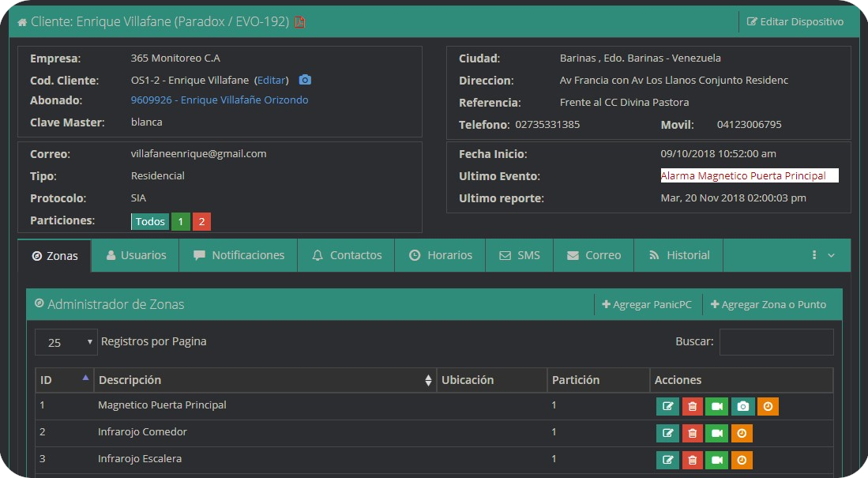Expand the more options tab menu
This screenshot has height=478, width=868.
point(822,255)
